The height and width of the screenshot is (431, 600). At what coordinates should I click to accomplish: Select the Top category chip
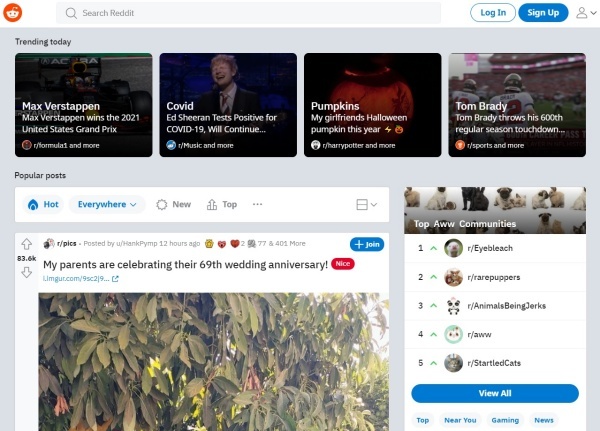point(422,420)
